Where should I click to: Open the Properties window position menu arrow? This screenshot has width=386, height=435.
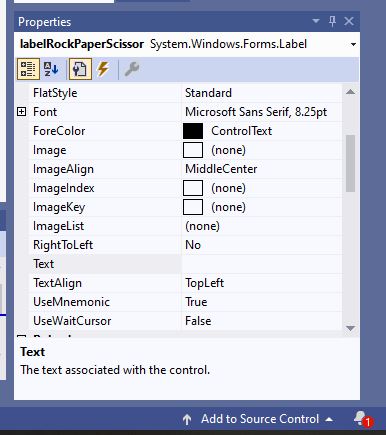[x=316, y=21]
